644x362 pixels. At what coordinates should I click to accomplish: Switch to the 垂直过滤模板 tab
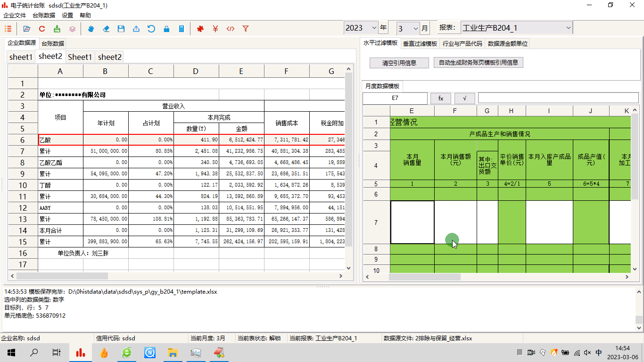[420, 43]
